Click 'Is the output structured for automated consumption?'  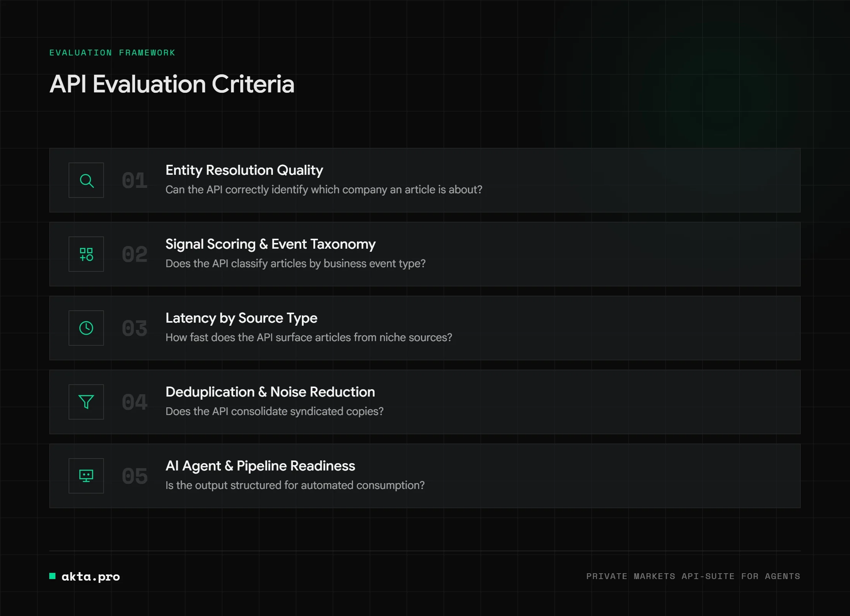pos(295,485)
